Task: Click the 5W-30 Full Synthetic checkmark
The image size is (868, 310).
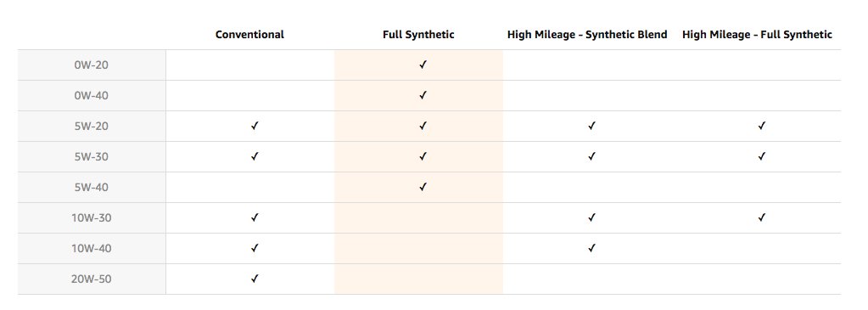Action: pos(423,156)
